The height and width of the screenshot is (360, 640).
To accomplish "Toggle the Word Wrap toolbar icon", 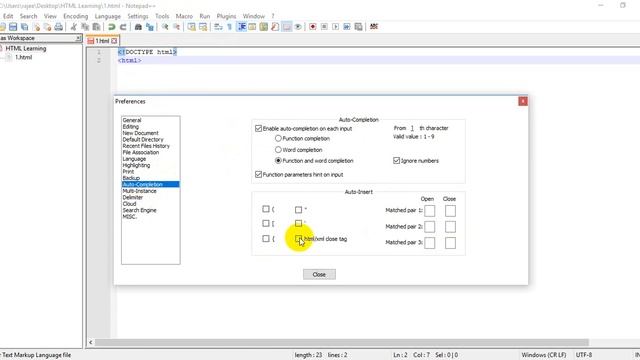I will 218,27.
